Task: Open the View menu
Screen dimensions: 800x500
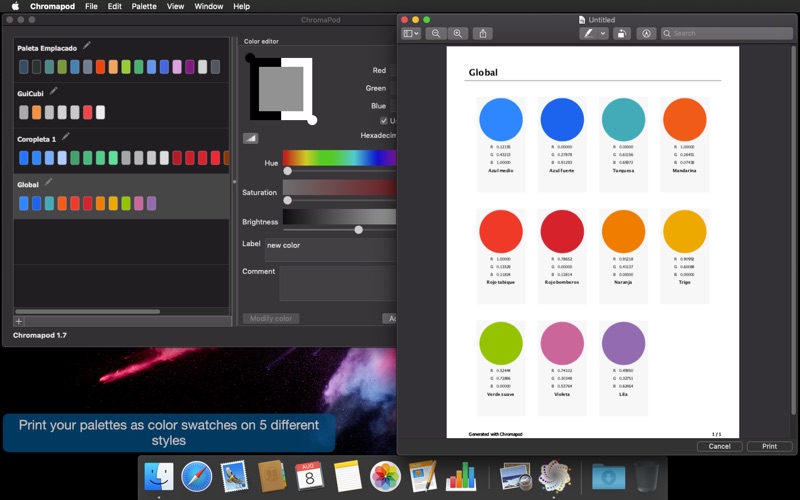Action: (x=175, y=6)
